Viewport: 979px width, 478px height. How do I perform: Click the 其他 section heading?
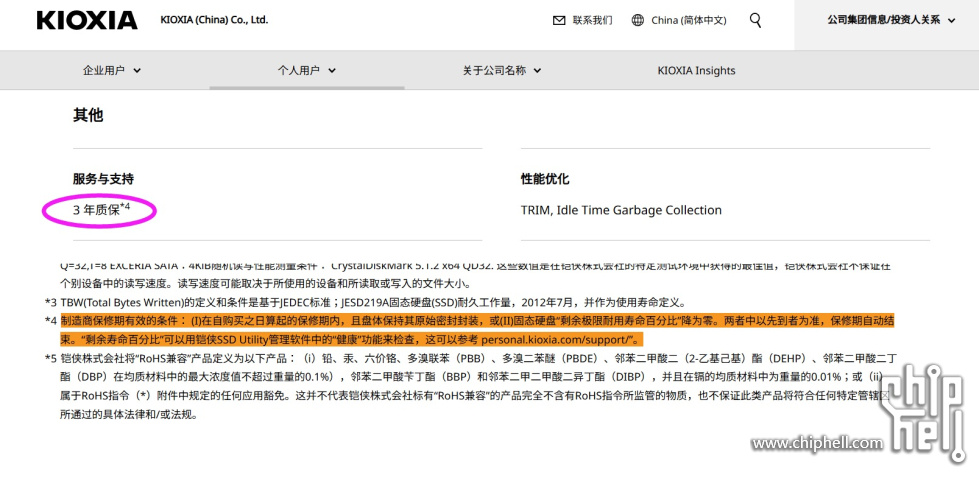coord(88,115)
